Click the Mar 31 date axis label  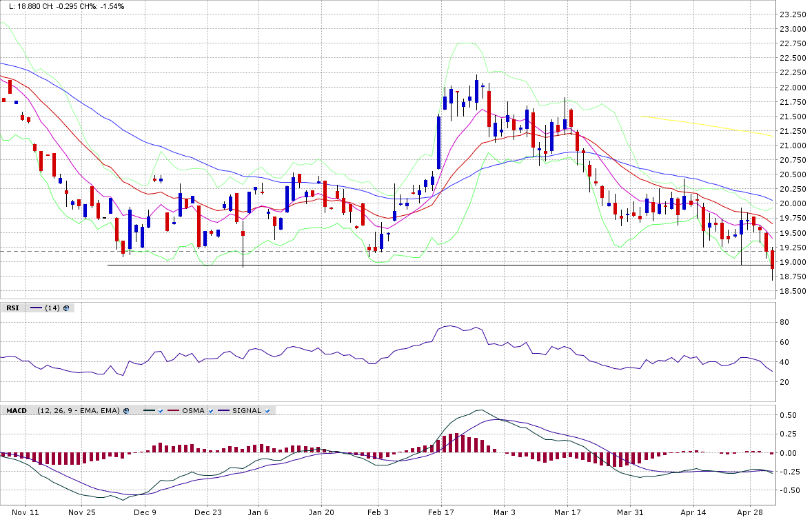tap(629, 512)
